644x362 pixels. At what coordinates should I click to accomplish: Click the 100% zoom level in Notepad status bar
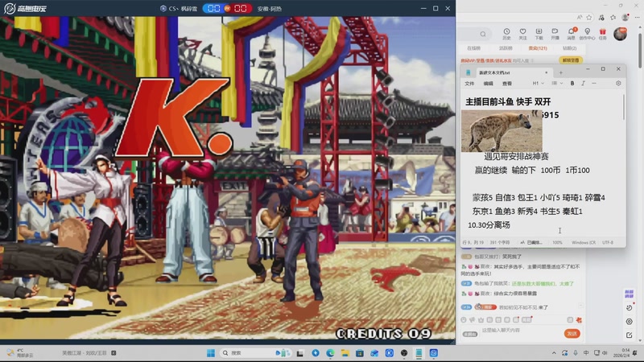(x=557, y=243)
